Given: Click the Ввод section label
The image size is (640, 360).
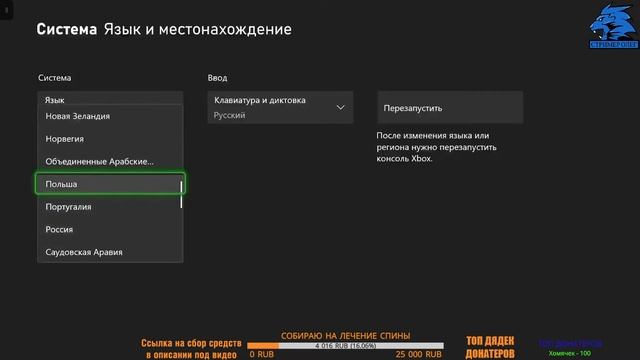Looking at the screenshot, I should [x=217, y=78].
